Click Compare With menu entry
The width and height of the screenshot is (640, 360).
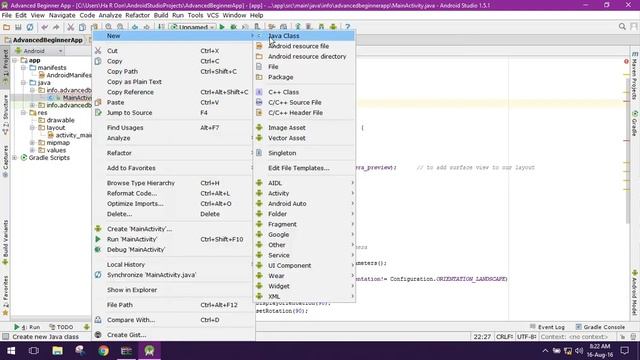(173, 320)
